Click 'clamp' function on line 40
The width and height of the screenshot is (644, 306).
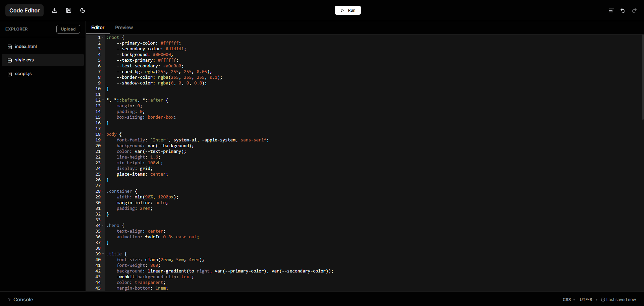coord(151,260)
